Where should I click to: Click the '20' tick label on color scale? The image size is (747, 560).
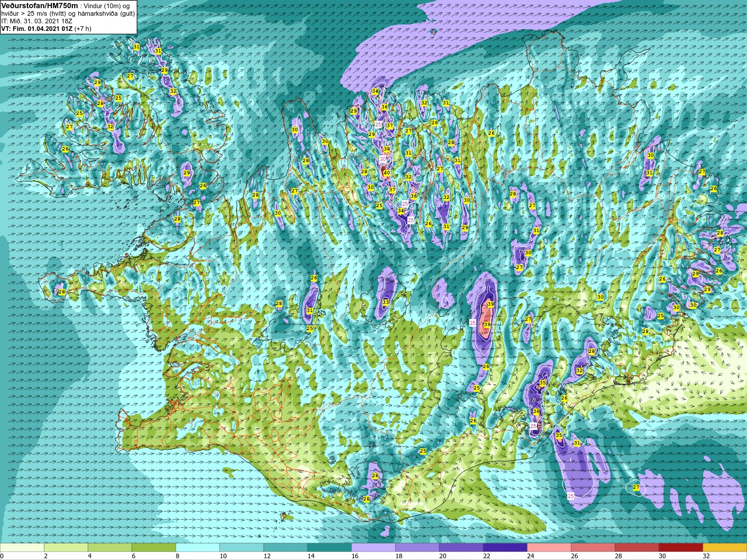tap(443, 556)
